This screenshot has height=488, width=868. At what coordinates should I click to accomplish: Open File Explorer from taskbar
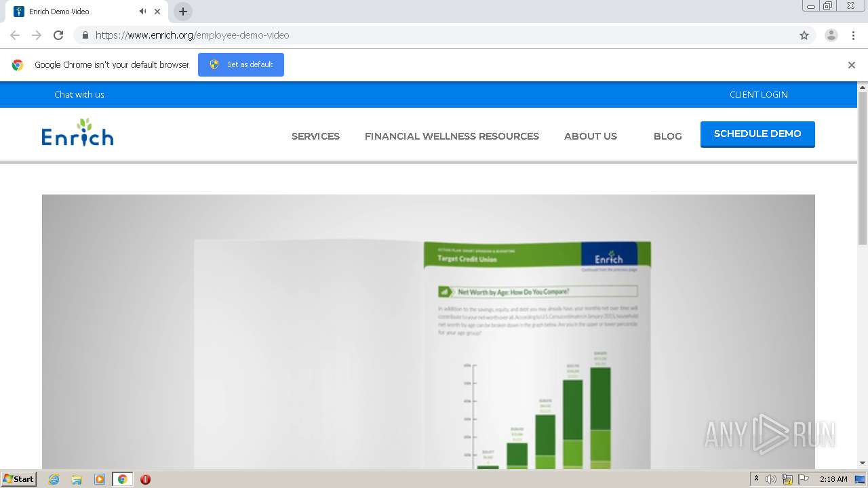pyautogui.click(x=77, y=479)
